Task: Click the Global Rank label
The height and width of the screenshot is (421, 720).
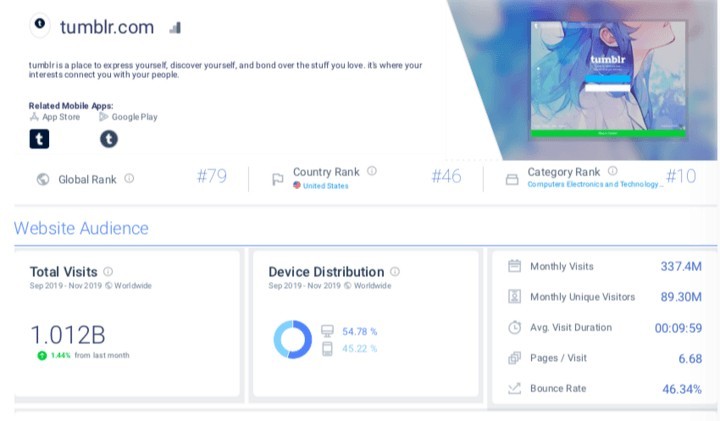Action: tap(87, 180)
